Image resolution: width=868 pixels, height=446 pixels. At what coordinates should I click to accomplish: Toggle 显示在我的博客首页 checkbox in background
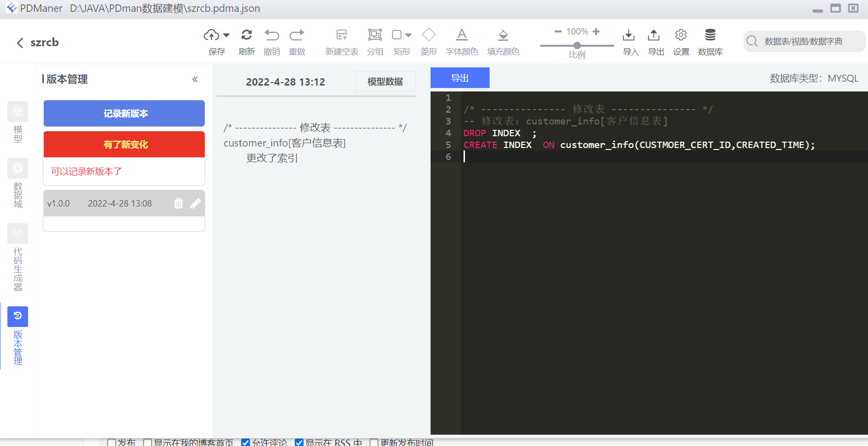click(148, 443)
